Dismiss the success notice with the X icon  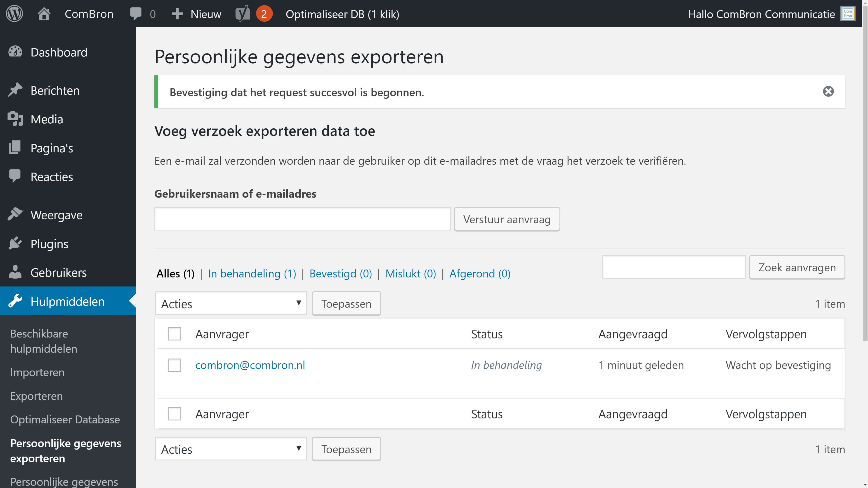point(828,91)
